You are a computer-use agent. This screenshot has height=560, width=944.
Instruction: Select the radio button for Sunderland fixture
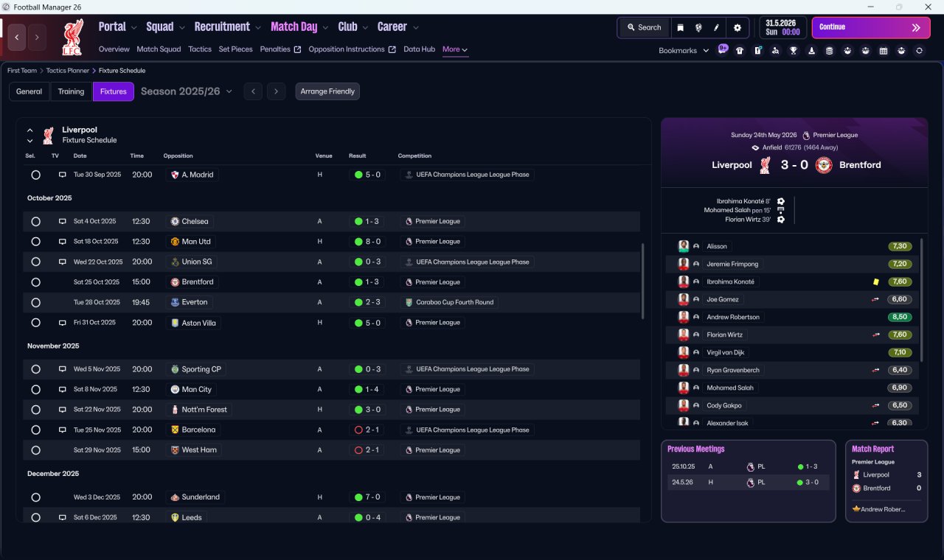tap(35, 497)
